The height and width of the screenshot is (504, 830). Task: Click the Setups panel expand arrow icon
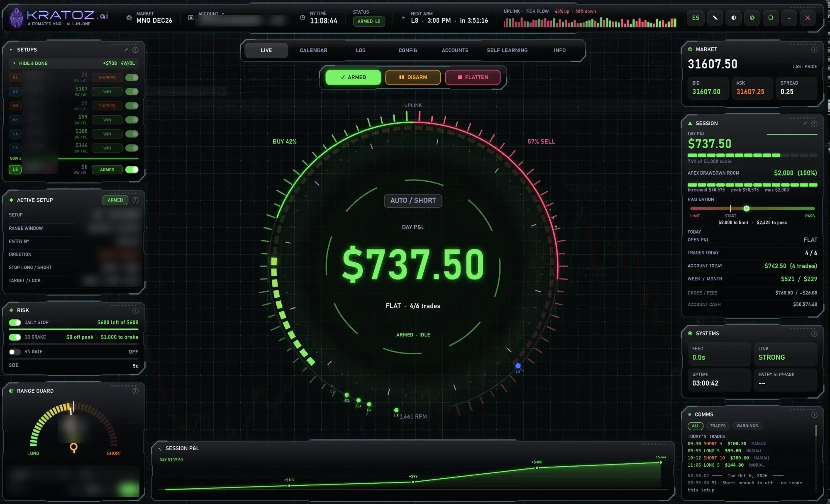[126, 50]
